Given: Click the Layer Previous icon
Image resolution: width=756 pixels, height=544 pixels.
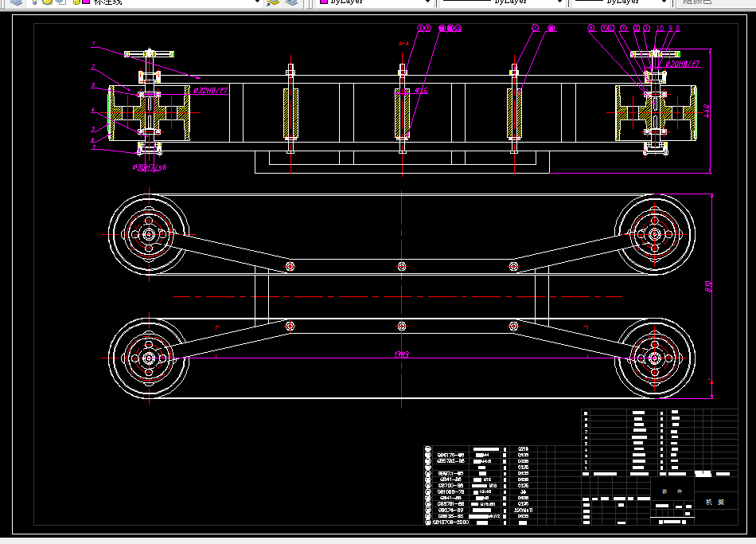Looking at the screenshot, I should 291,2.
